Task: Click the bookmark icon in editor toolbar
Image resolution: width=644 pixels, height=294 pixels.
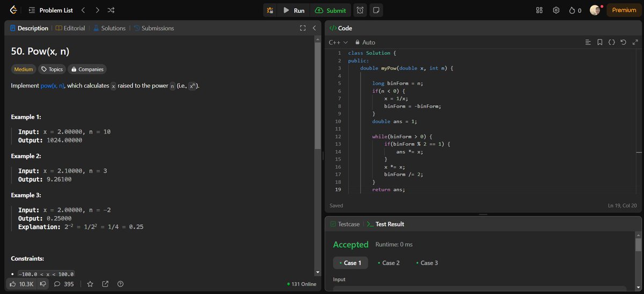Action: click(x=599, y=42)
